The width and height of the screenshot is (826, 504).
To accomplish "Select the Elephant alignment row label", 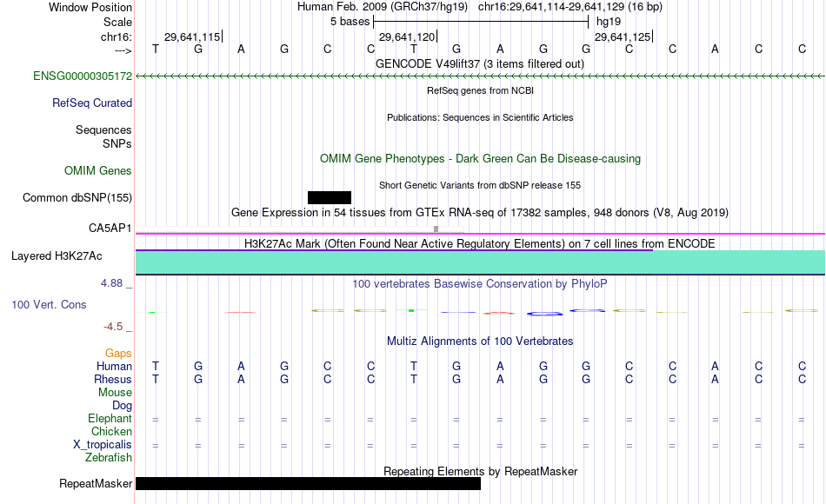I will pos(110,418).
